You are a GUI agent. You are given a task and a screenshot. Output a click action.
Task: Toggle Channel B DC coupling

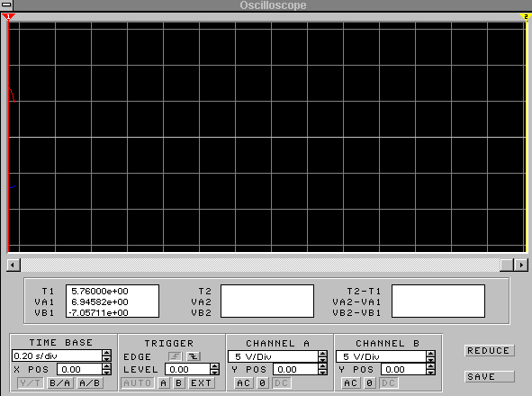coord(389,383)
